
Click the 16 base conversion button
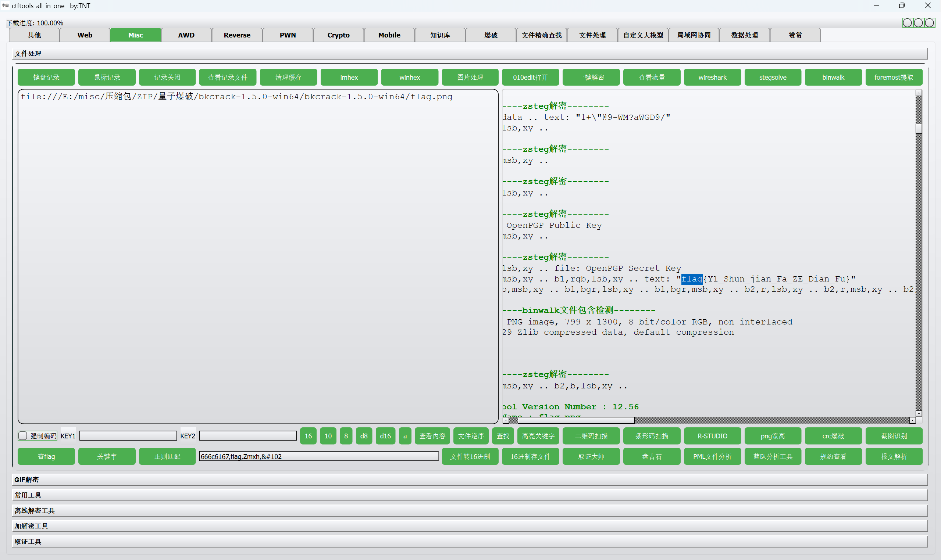(309, 436)
